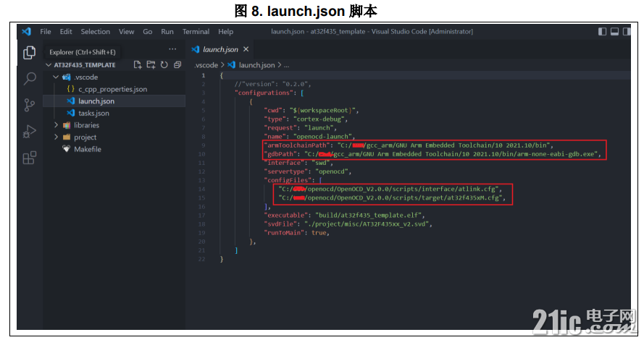This screenshot has height=340, width=644.
Task: Open the Help menu
Action: click(225, 32)
